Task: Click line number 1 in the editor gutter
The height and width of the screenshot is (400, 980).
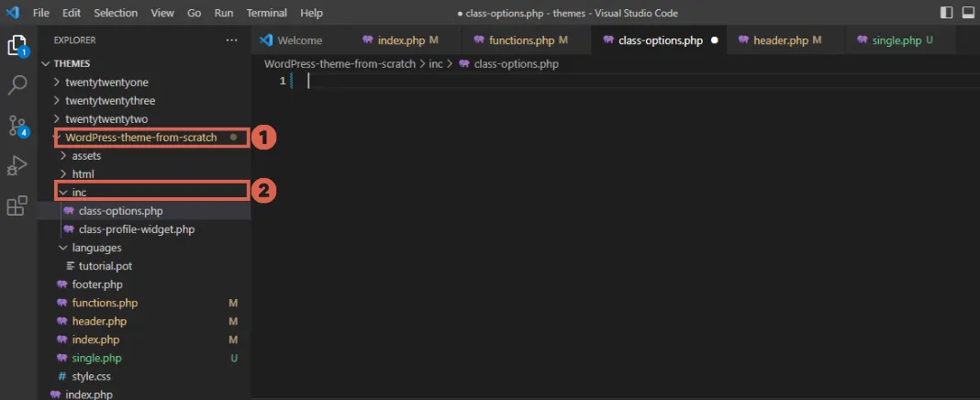Action: click(x=283, y=81)
